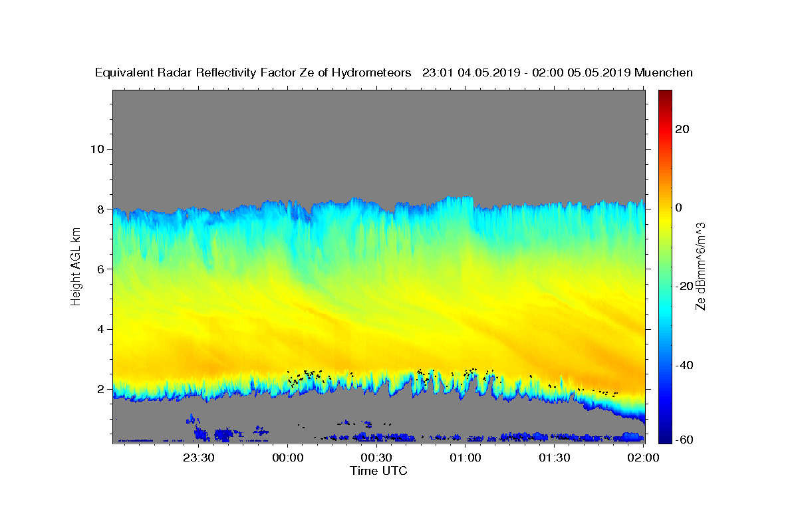The image size is (798, 532).
Task: Click the colorbar label '-20'
Action: click(x=685, y=286)
